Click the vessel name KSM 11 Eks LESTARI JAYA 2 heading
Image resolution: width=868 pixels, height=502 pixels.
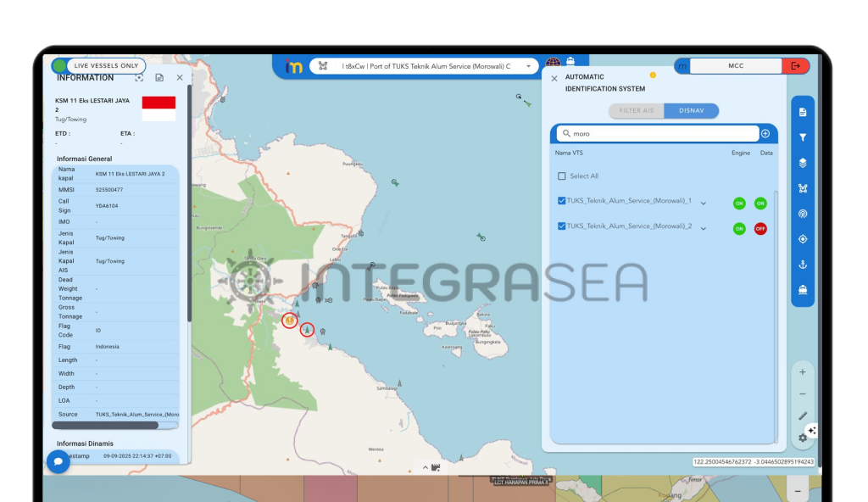click(x=92, y=104)
